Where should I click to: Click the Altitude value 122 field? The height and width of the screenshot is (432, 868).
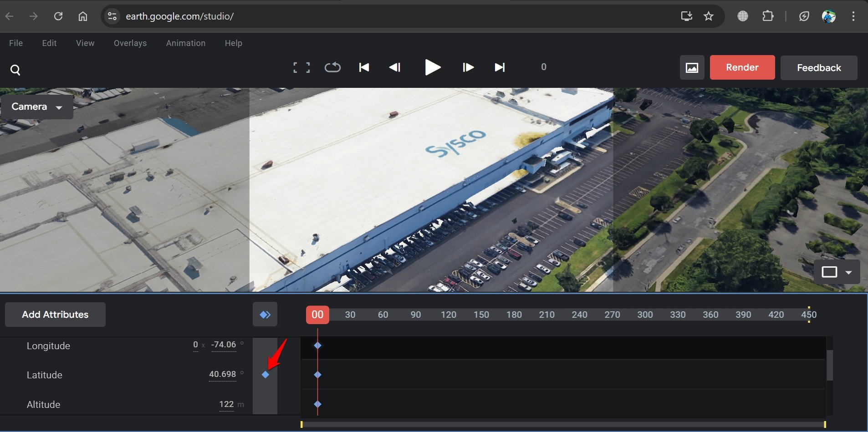coord(226,404)
